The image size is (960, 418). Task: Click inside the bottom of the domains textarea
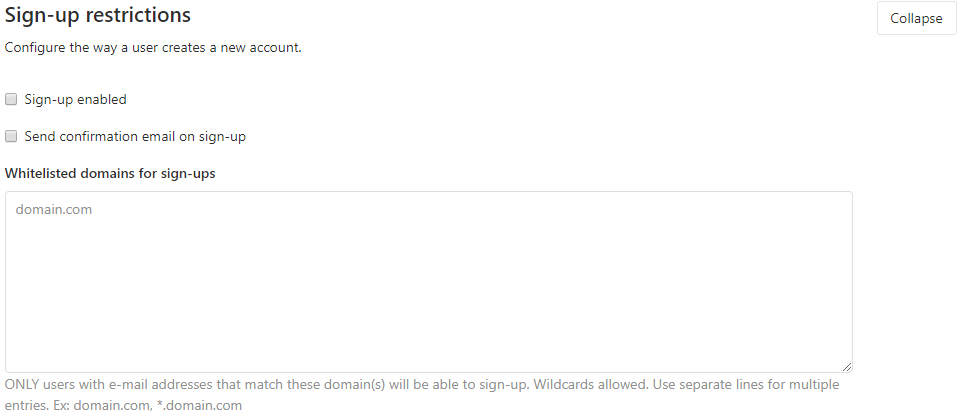429,355
